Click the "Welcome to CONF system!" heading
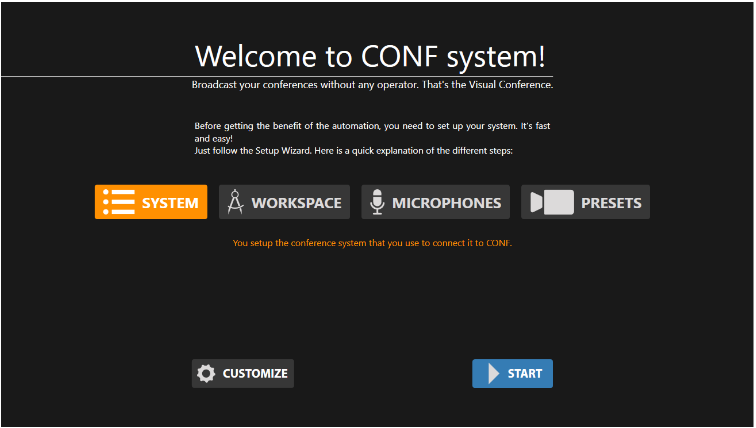The image size is (756, 428). pyautogui.click(x=370, y=56)
